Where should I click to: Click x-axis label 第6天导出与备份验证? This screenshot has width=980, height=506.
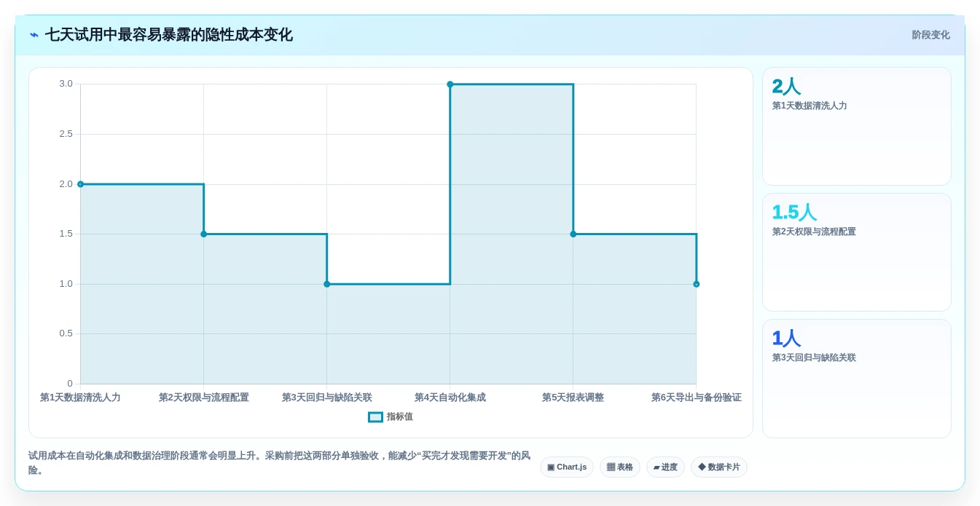click(696, 398)
